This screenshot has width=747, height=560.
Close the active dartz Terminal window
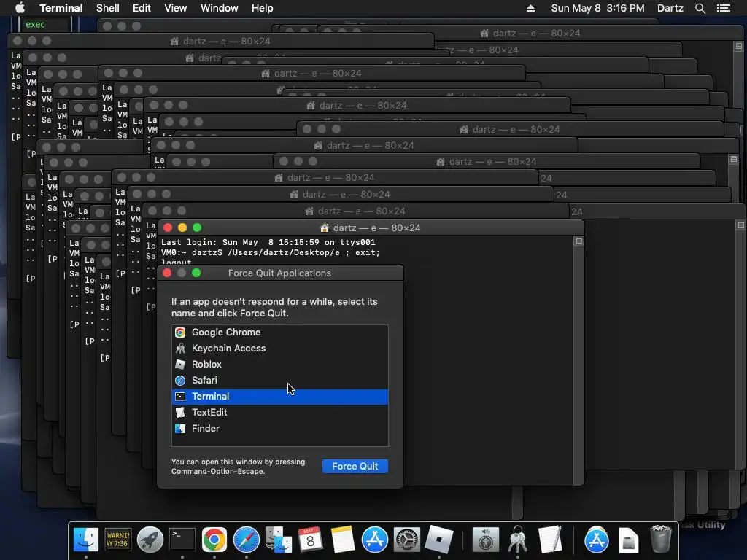pos(168,227)
